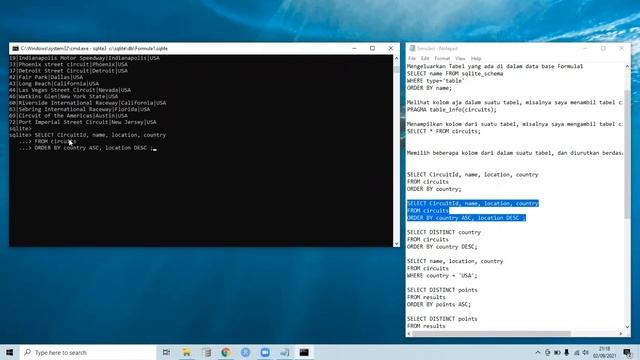The width and height of the screenshot is (640, 360).
Task: Open the Notepad File menu
Action: pos(411,58)
